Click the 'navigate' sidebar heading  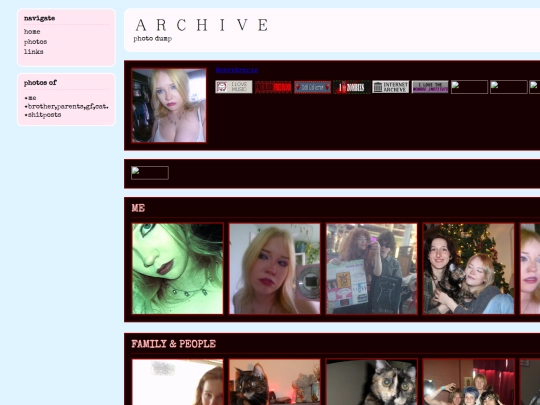point(40,18)
